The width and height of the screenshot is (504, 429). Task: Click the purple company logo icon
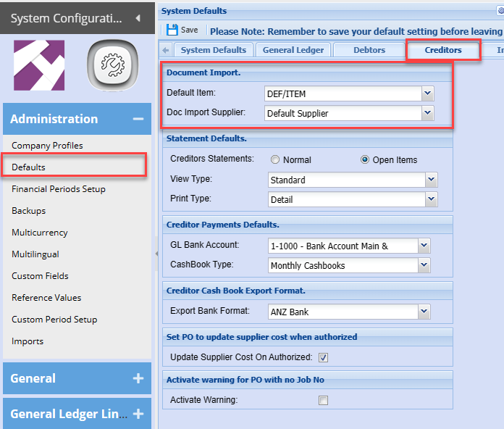coord(39,65)
